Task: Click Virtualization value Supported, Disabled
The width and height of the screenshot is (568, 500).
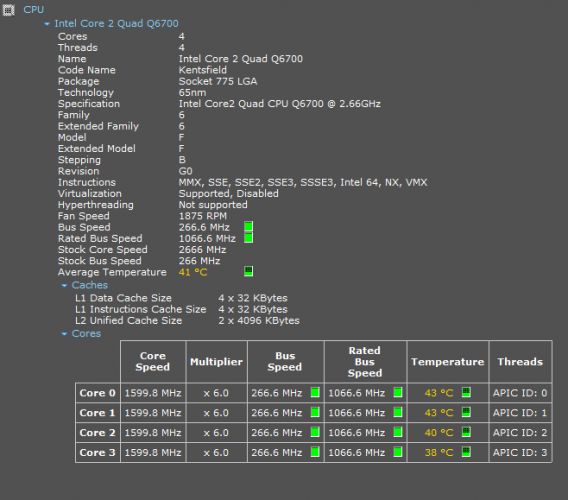Action: click(x=229, y=193)
